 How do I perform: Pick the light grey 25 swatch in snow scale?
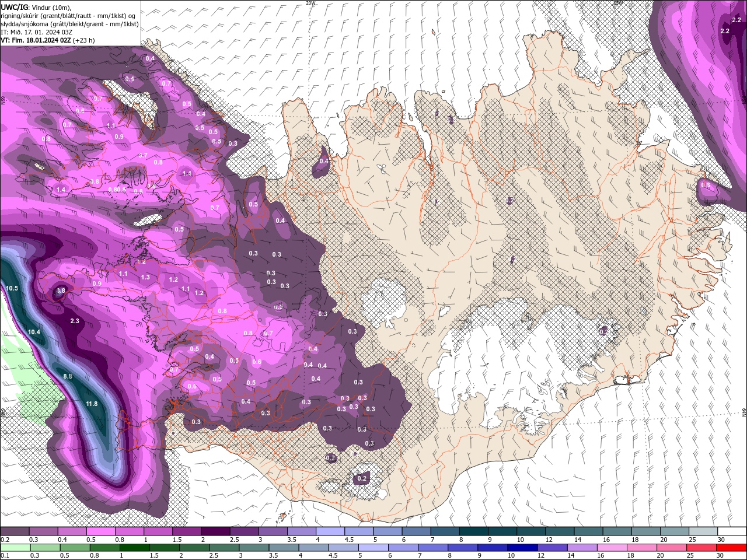tap(703, 531)
